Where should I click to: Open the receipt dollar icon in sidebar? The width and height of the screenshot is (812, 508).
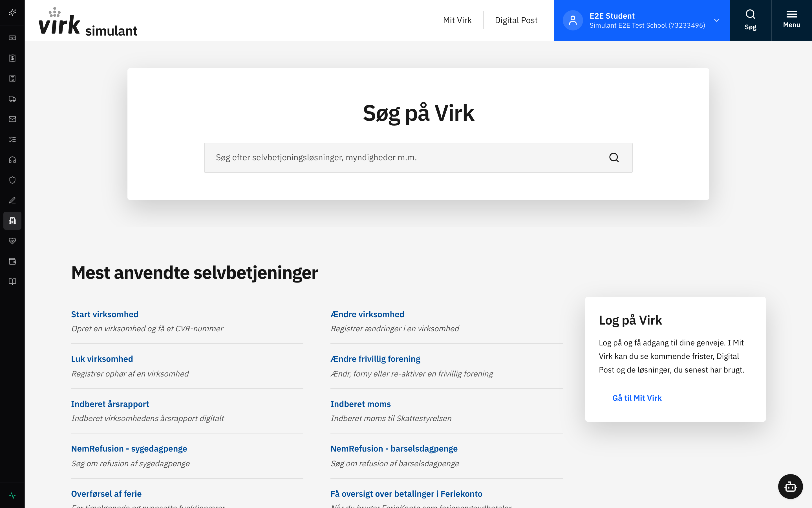(12, 58)
